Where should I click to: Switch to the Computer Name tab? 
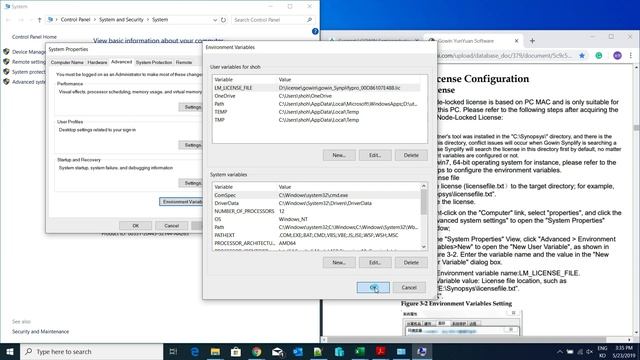(67, 62)
